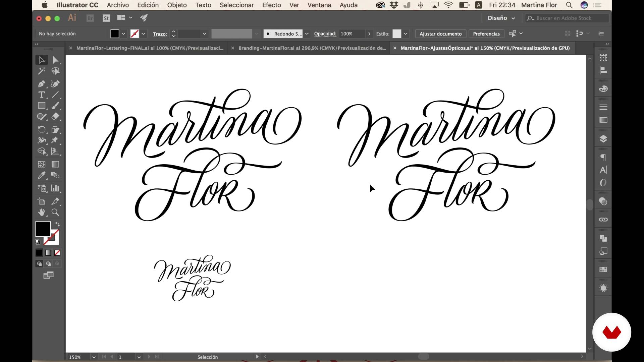Click the Preferencias button
The width and height of the screenshot is (644, 362).
pos(486,34)
